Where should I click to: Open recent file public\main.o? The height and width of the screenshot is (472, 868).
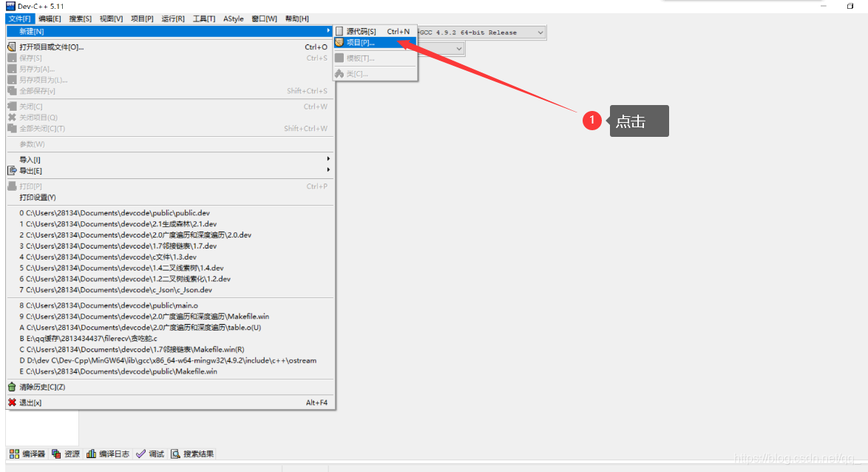pyautogui.click(x=169, y=306)
